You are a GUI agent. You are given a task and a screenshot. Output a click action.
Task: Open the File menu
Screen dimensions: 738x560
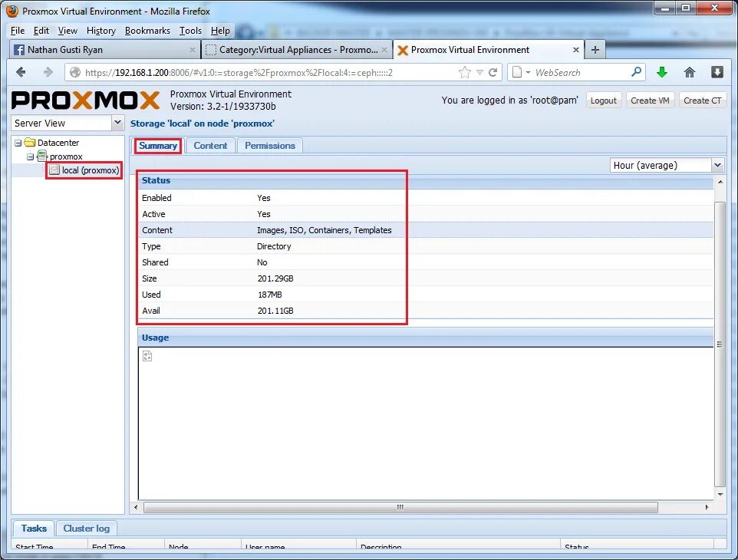[18, 31]
